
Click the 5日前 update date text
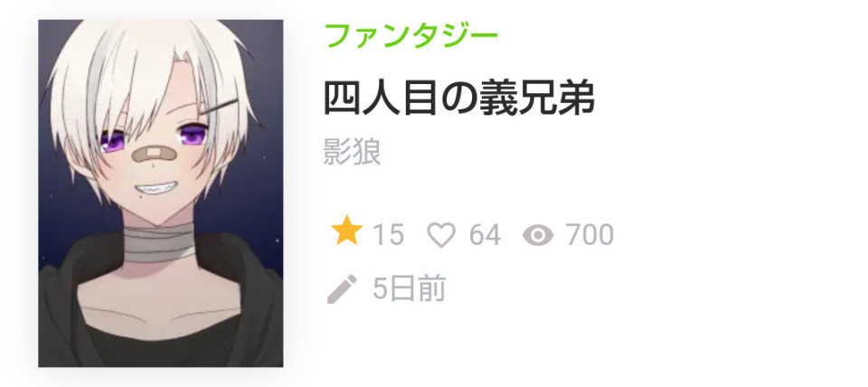tap(410, 288)
